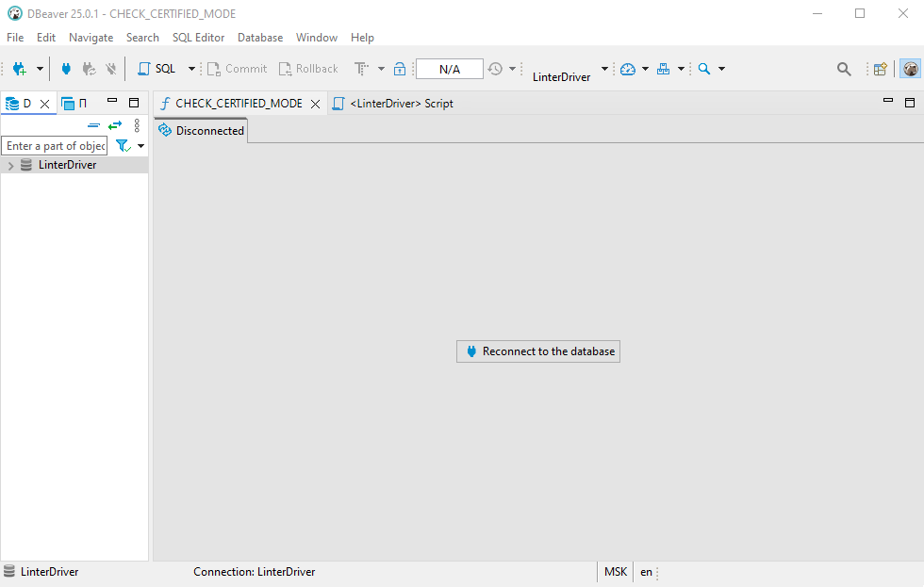Maximize the editor area panel

click(x=910, y=103)
